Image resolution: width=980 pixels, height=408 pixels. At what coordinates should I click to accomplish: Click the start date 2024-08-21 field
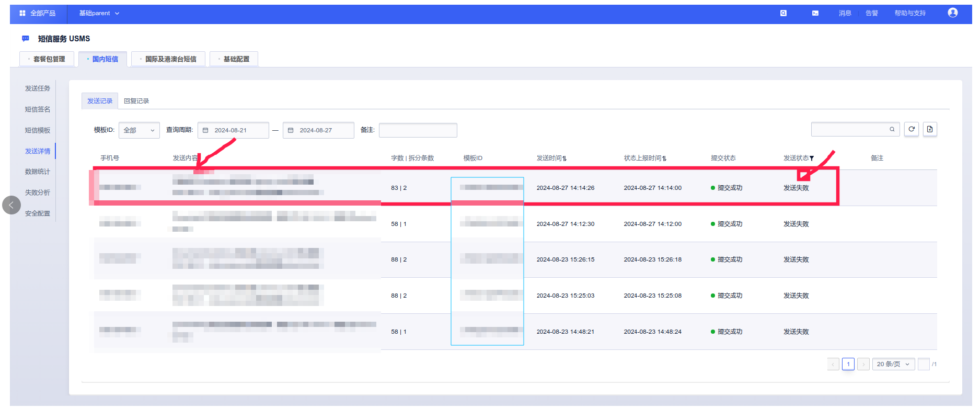(233, 130)
